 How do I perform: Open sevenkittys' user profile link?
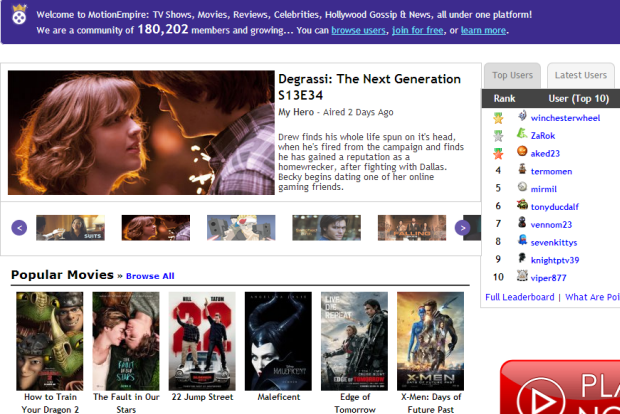(x=554, y=243)
